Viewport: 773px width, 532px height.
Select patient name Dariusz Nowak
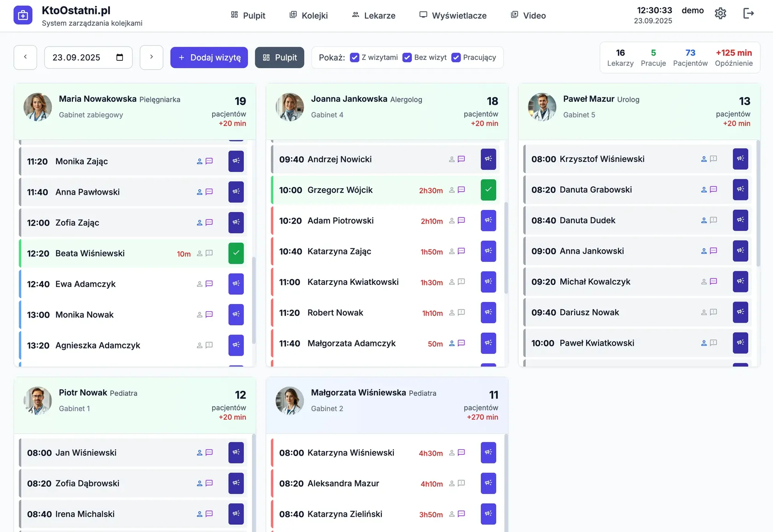589,312
